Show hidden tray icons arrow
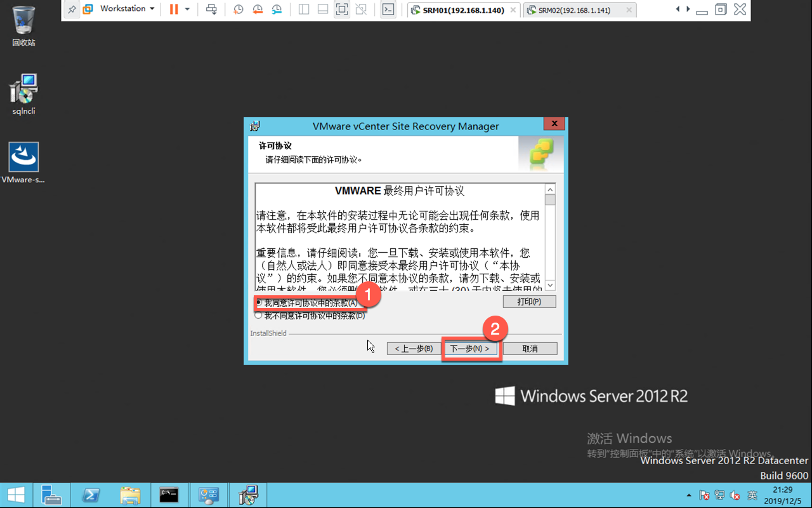The image size is (812, 508). pyautogui.click(x=689, y=495)
